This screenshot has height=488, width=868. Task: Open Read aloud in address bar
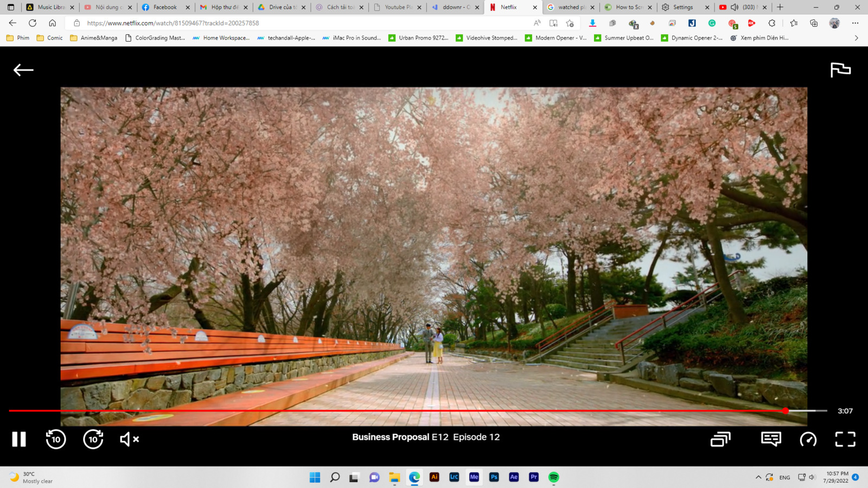537,23
